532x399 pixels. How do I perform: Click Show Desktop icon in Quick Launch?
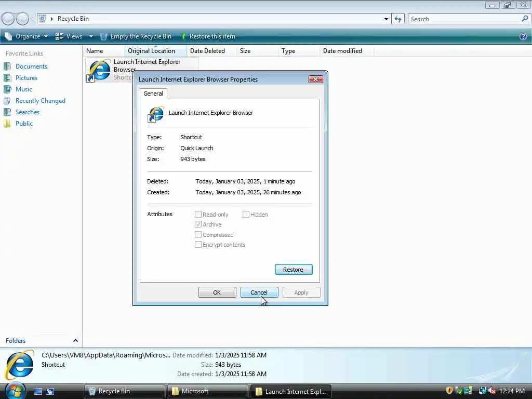point(38,391)
